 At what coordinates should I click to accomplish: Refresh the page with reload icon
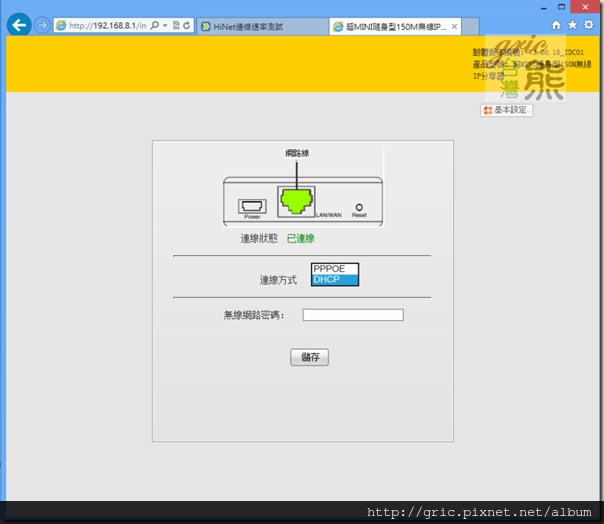tap(187, 25)
